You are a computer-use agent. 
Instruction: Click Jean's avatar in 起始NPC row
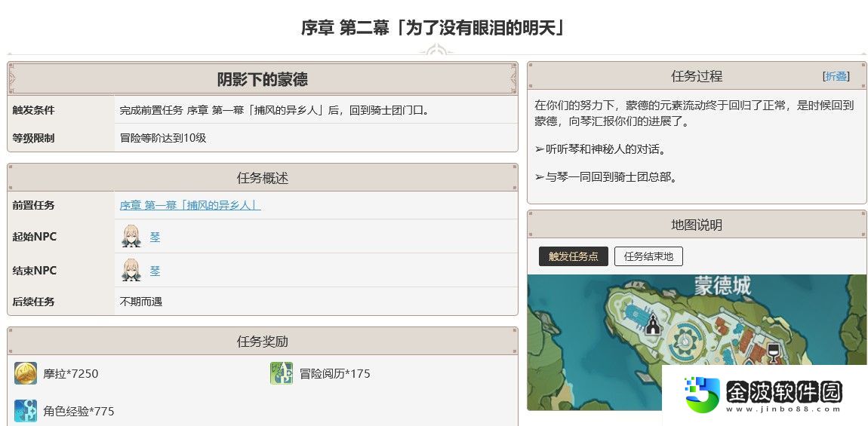[x=131, y=236]
